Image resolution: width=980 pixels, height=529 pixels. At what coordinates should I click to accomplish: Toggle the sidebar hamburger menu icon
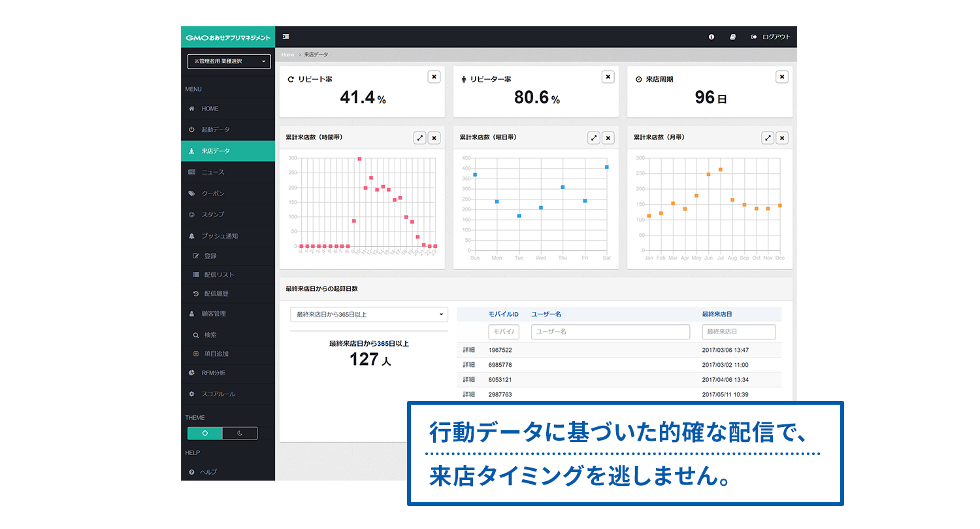(286, 37)
